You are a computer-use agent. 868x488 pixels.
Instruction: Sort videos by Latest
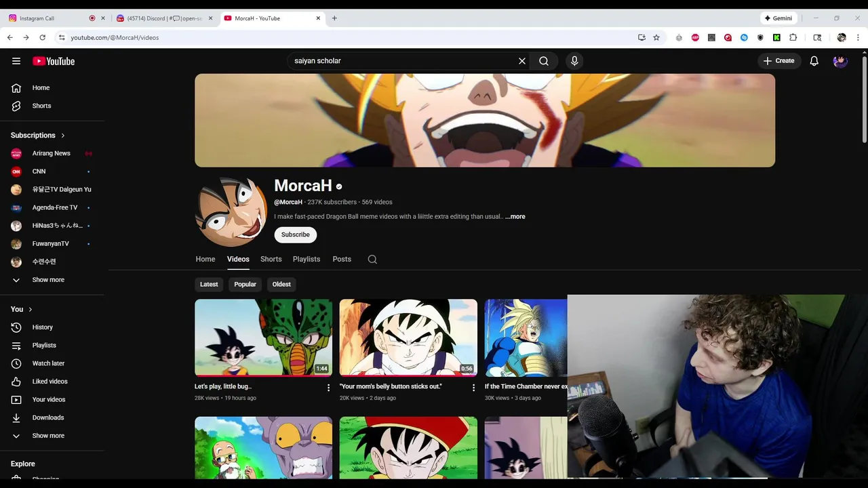pyautogui.click(x=209, y=285)
